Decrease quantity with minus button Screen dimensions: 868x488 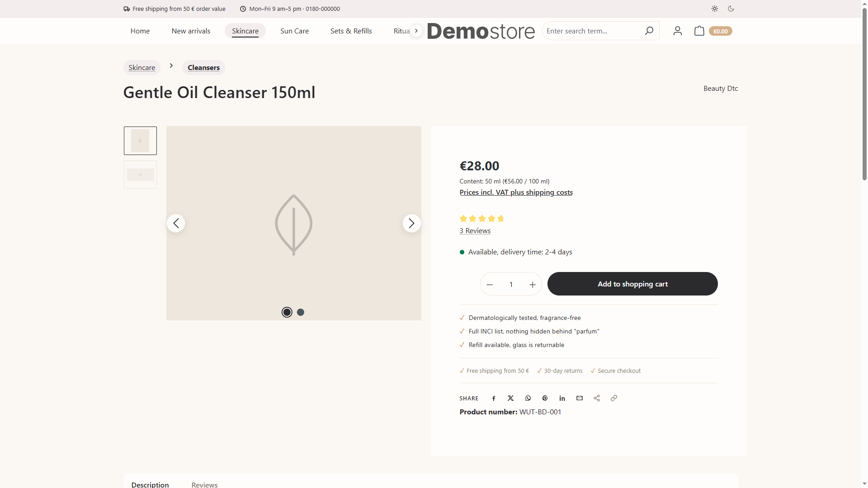point(490,284)
